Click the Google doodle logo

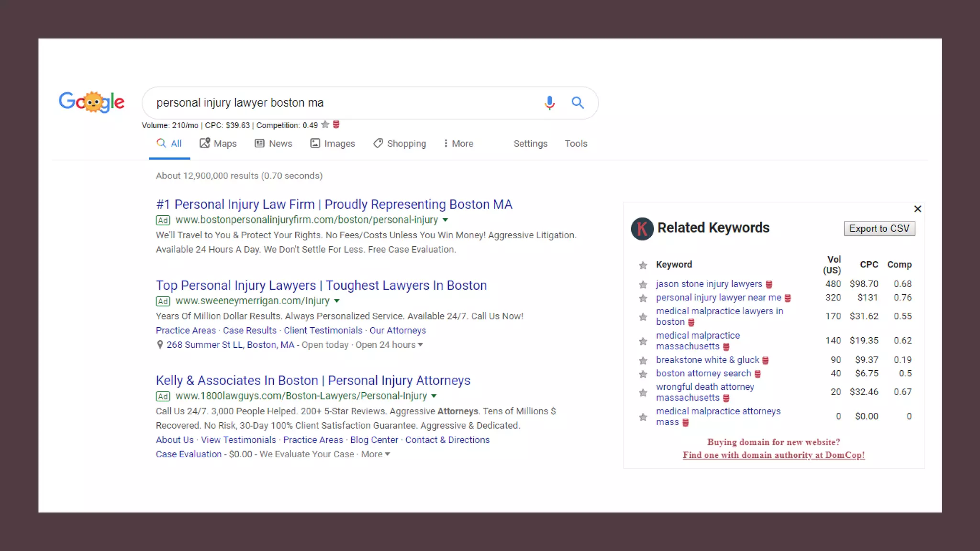(91, 102)
